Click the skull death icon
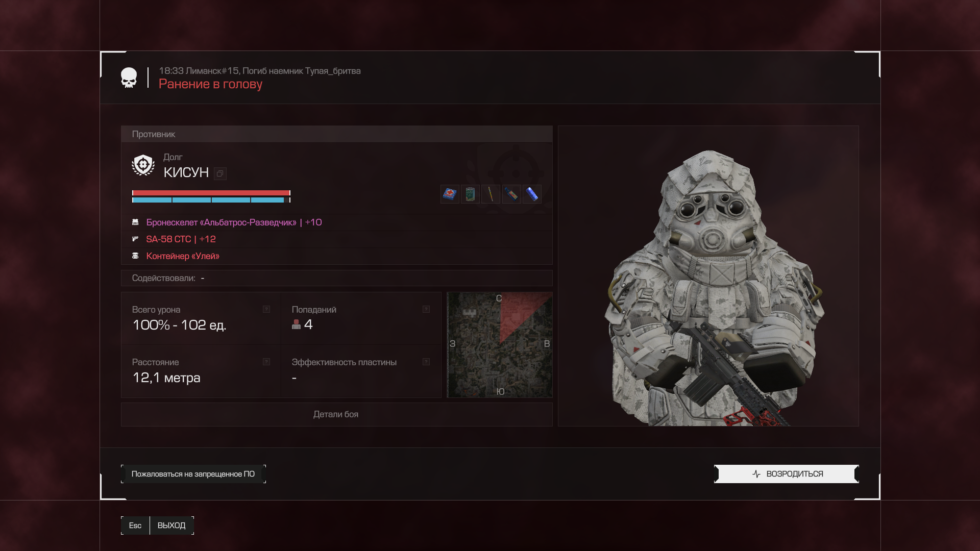Viewport: 980px width, 551px height. point(129,78)
